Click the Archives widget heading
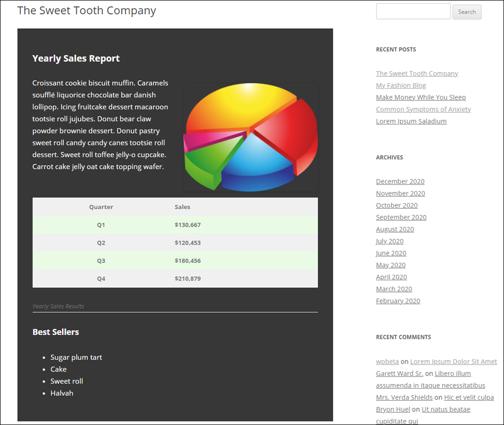 click(389, 157)
